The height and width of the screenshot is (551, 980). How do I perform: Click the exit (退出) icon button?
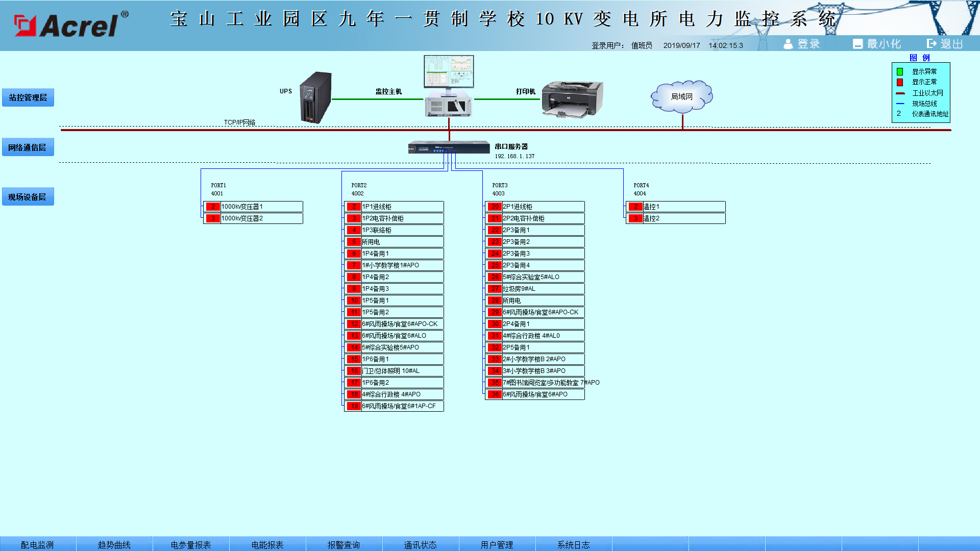point(932,44)
